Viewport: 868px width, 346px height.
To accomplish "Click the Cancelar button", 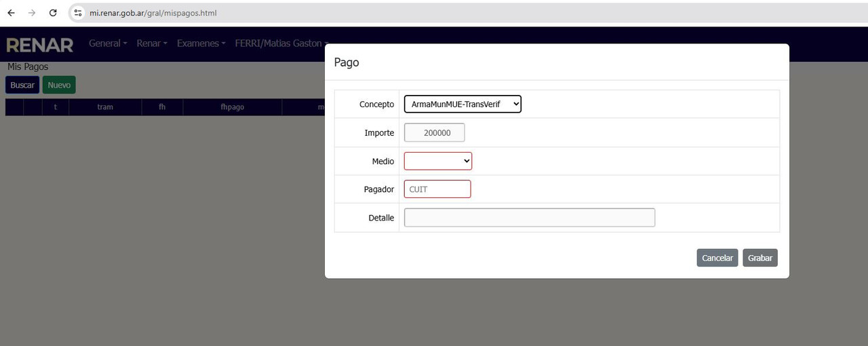I will pyautogui.click(x=717, y=258).
